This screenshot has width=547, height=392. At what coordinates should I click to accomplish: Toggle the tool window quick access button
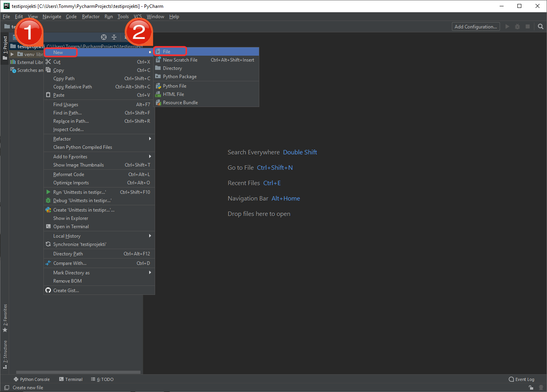click(x=6, y=388)
